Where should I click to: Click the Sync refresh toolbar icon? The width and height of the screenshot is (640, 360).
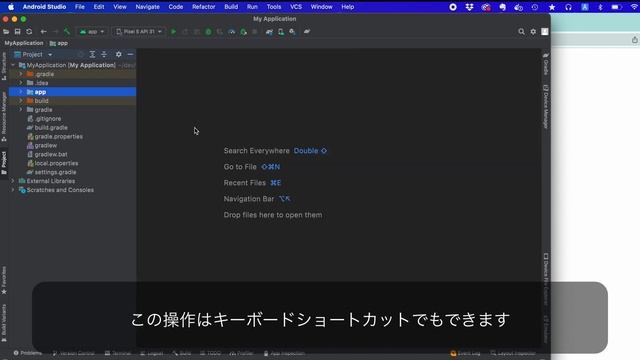pyautogui.click(x=29, y=31)
